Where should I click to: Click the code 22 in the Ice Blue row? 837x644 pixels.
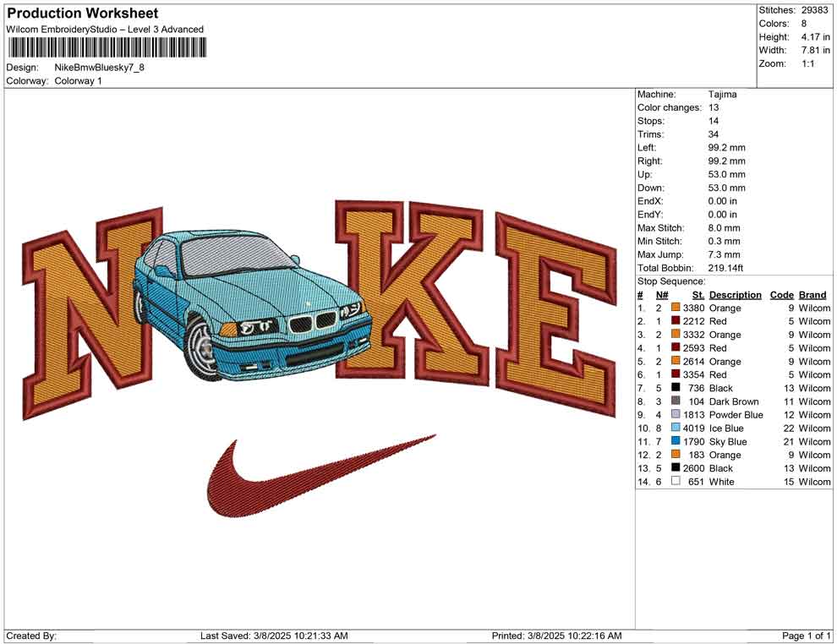click(x=789, y=428)
